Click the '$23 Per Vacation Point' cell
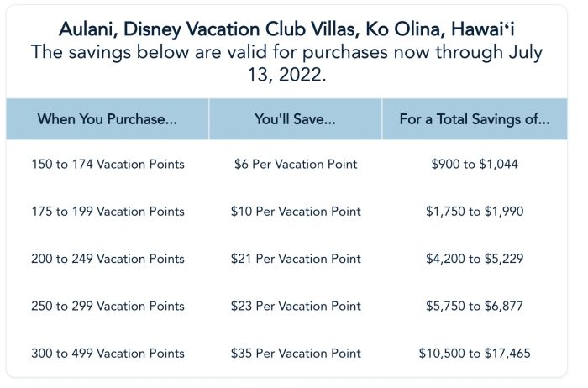Screen dimensions: 588x388 (x=296, y=306)
